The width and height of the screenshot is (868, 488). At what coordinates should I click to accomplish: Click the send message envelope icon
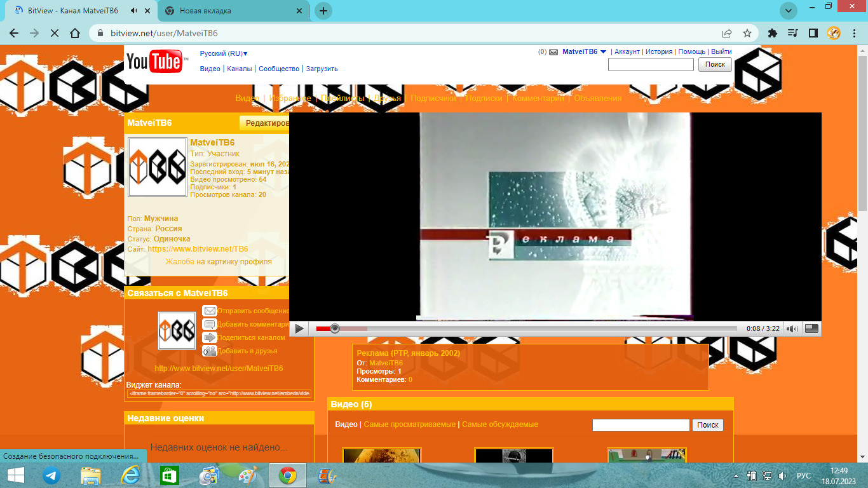(209, 311)
